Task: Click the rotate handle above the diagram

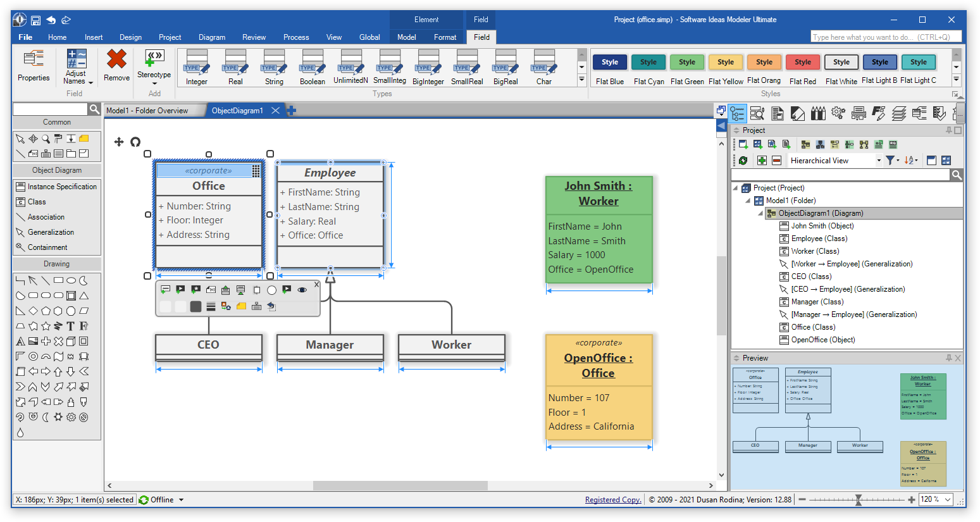Action: [x=135, y=142]
